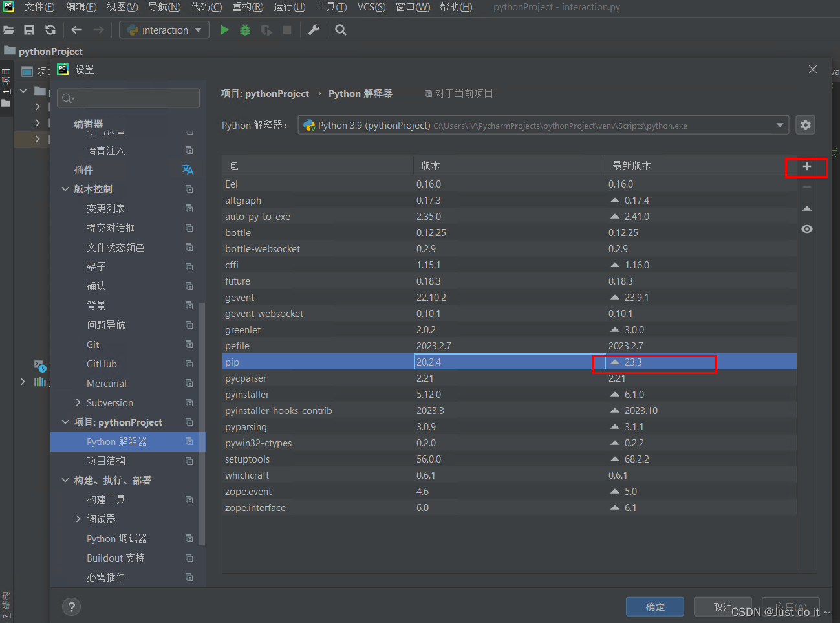This screenshot has width=840, height=623.
Task: Open the 视图(V) menu
Action: 122,7
